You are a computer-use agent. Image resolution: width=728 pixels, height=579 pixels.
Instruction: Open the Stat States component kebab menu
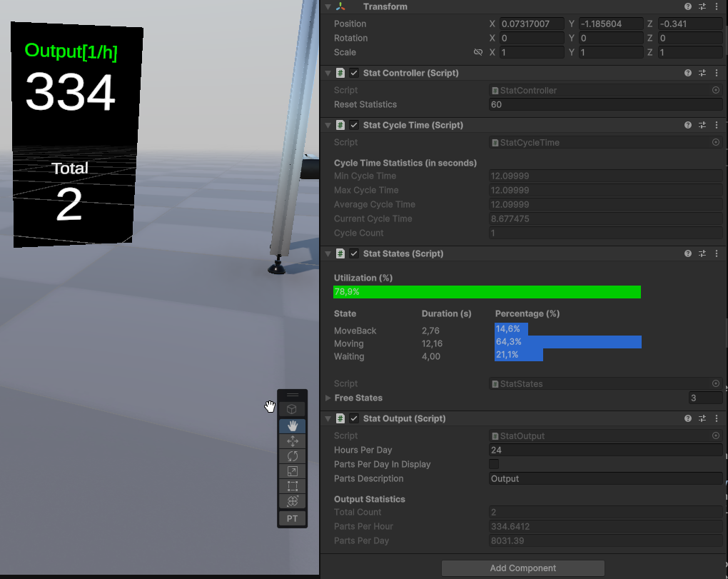(x=716, y=253)
